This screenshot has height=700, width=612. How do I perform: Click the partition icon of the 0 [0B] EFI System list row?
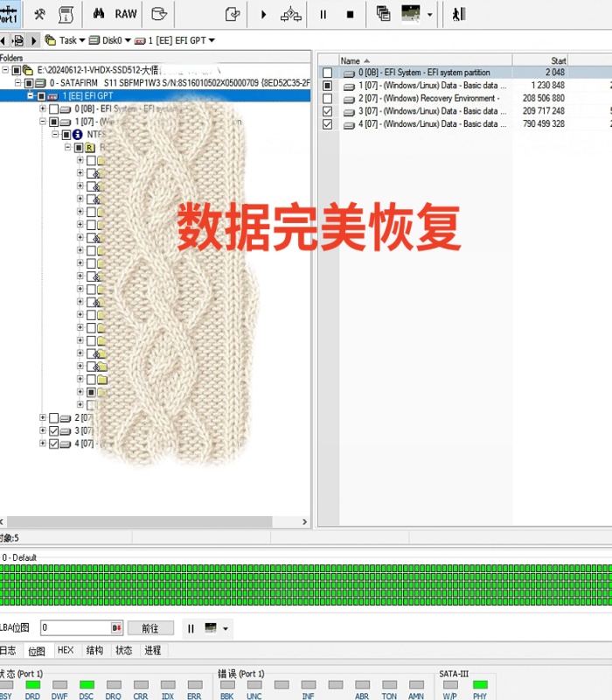pyautogui.click(x=349, y=73)
